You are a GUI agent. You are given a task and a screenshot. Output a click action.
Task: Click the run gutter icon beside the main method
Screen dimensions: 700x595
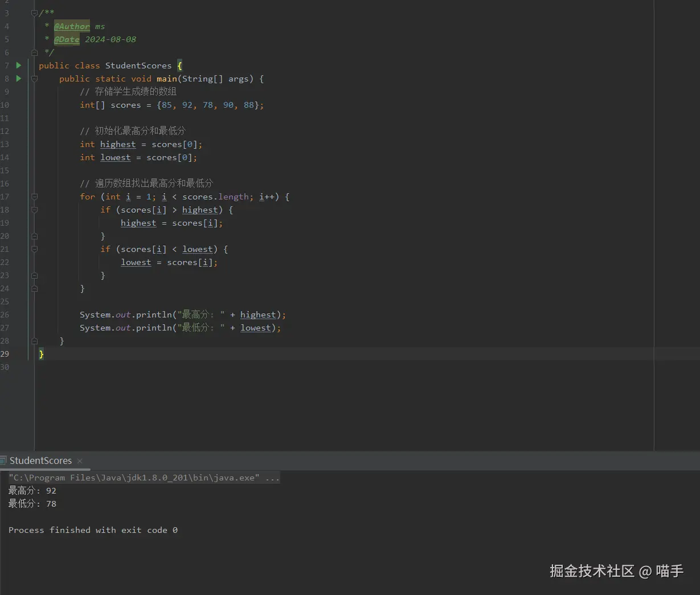point(18,79)
